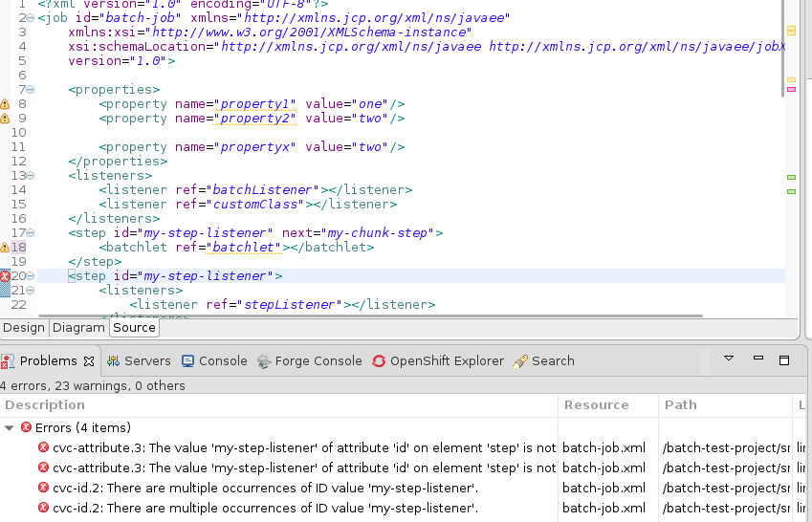Select the first cvc-id.2 error row

(x=404, y=489)
